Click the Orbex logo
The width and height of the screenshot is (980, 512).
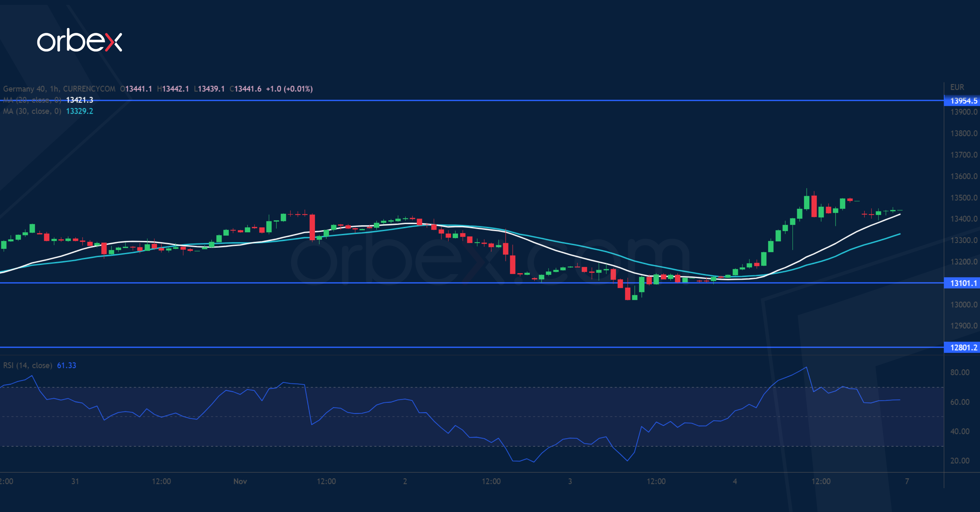tap(80, 41)
